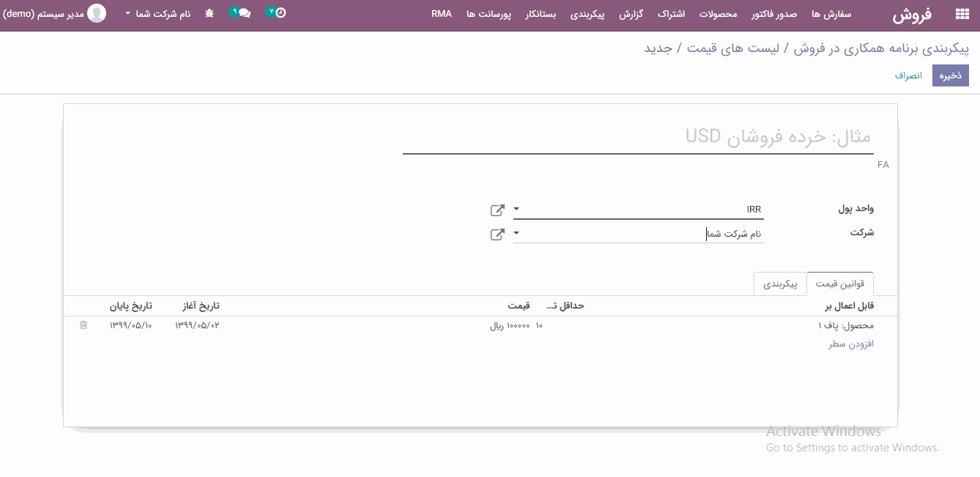Viewport: 980px width, 477px height.
Task: Delete the price rule row
Action: [x=83, y=325]
